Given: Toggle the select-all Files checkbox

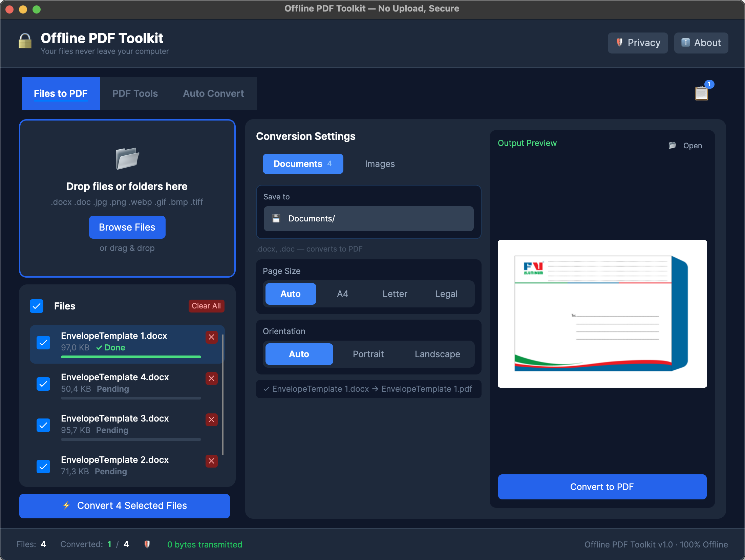Looking at the screenshot, I should point(37,306).
